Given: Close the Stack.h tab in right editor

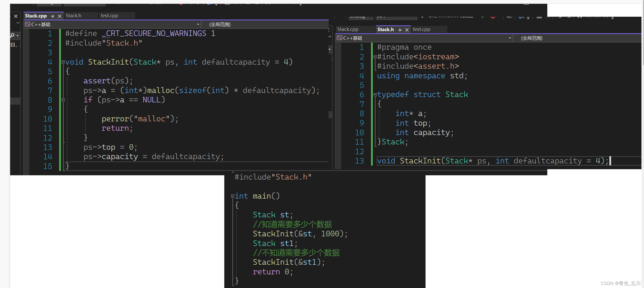Looking at the screenshot, I should coord(407,30).
